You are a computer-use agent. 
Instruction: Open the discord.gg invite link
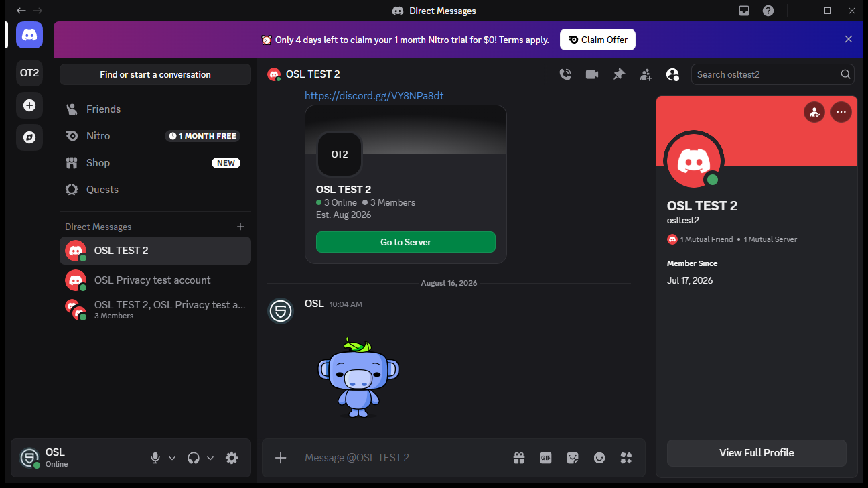374,96
